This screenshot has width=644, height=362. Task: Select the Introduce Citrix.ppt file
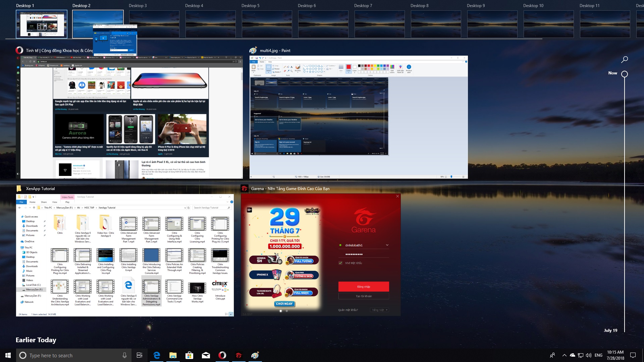(220, 290)
